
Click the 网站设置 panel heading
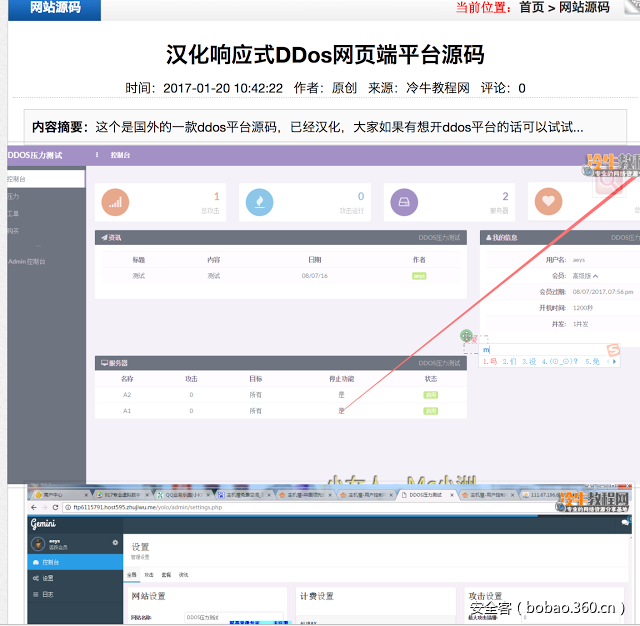[x=148, y=596]
